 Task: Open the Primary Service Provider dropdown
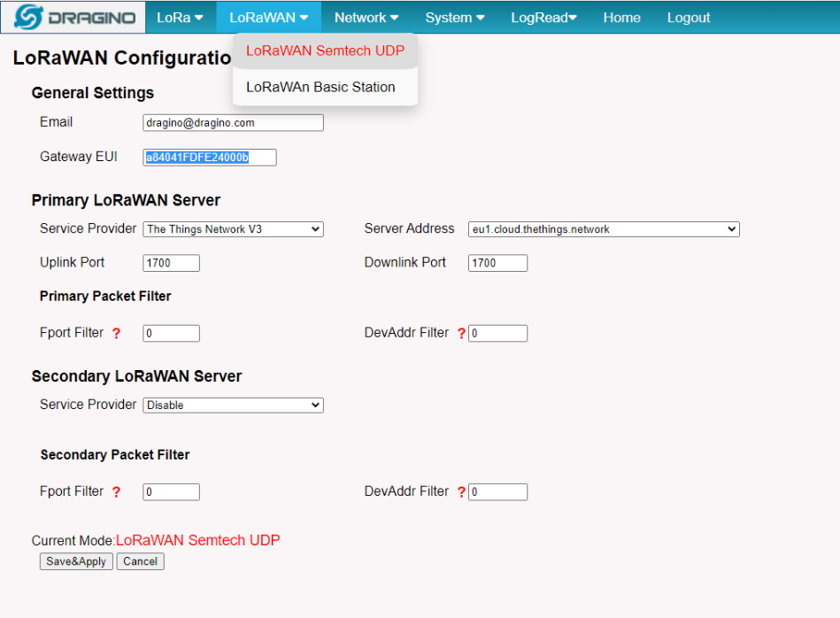click(233, 229)
